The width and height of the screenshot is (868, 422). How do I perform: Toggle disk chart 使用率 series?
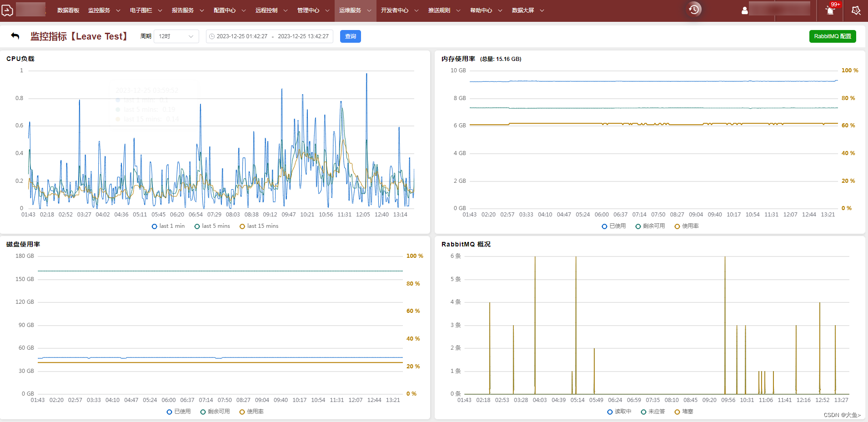coord(251,412)
